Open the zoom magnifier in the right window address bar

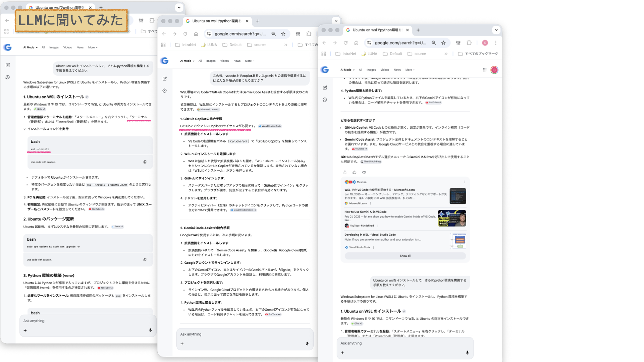click(434, 43)
